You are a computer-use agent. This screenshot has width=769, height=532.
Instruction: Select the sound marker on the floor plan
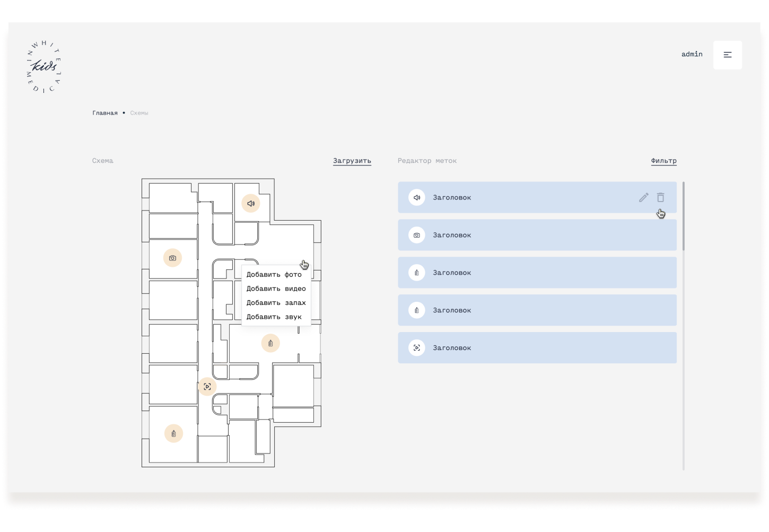251,203
